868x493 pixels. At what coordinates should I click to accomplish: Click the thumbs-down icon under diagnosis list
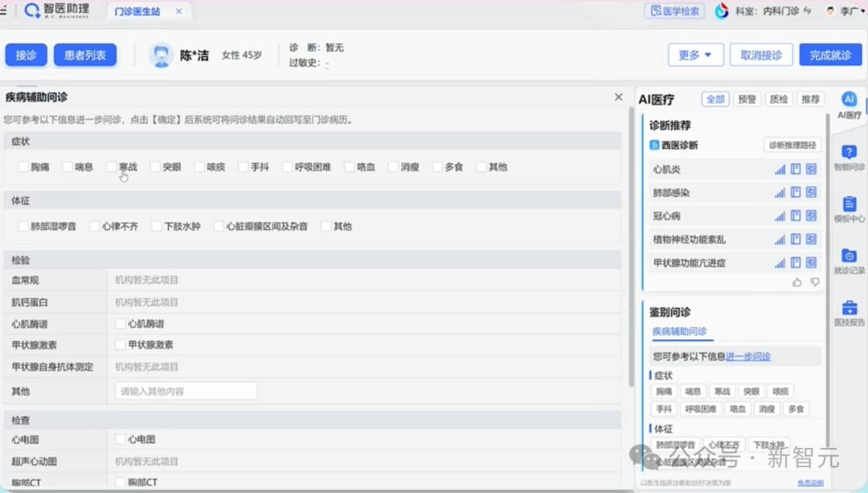click(x=815, y=282)
